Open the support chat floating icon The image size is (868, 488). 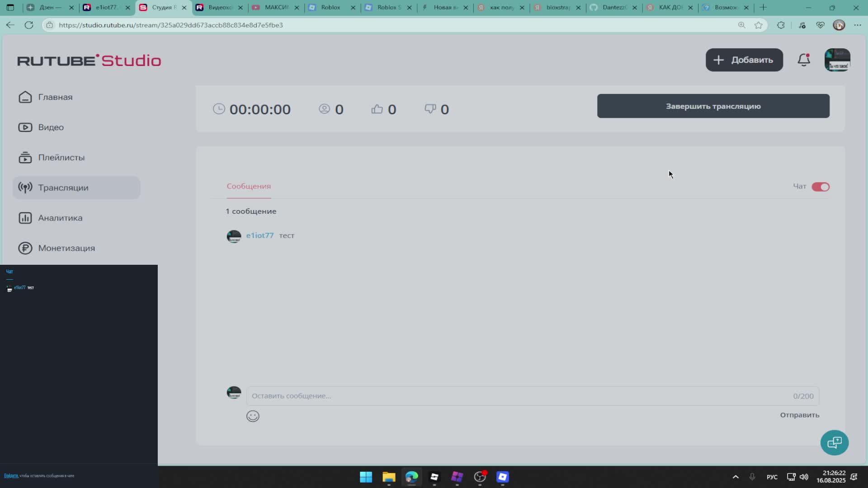834,442
